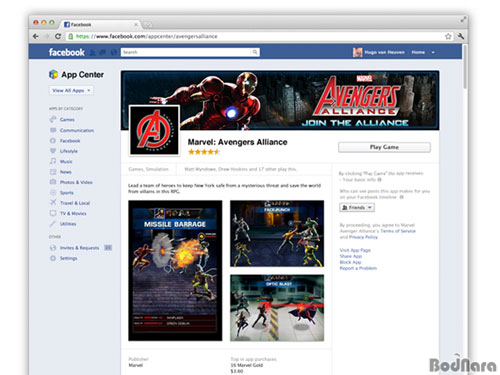Screen dimensions: 500x375
Task: Click the page vertical scrollbar
Action: pos(465,67)
